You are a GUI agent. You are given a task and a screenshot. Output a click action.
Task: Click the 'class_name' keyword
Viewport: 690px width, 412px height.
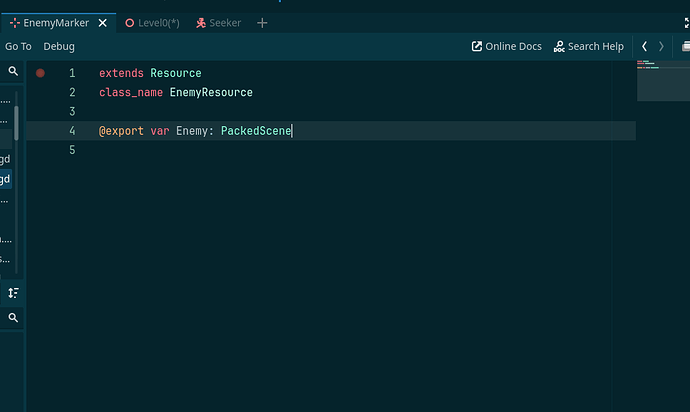(x=131, y=92)
